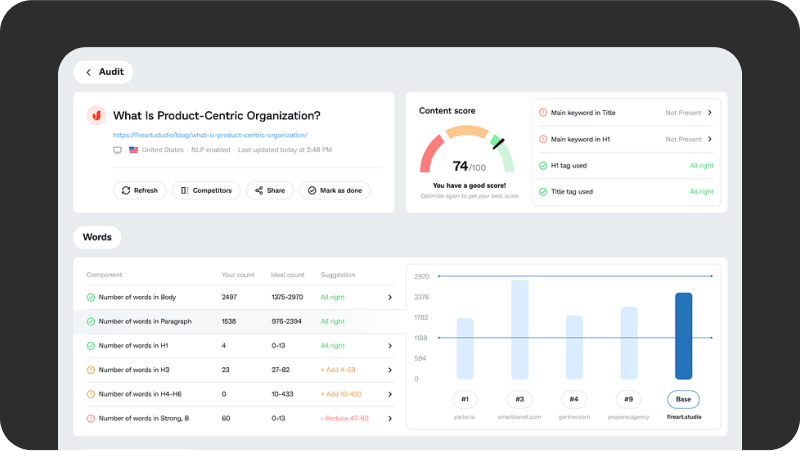Select competitor #4 chart pill
The height and width of the screenshot is (451, 800).
click(574, 399)
